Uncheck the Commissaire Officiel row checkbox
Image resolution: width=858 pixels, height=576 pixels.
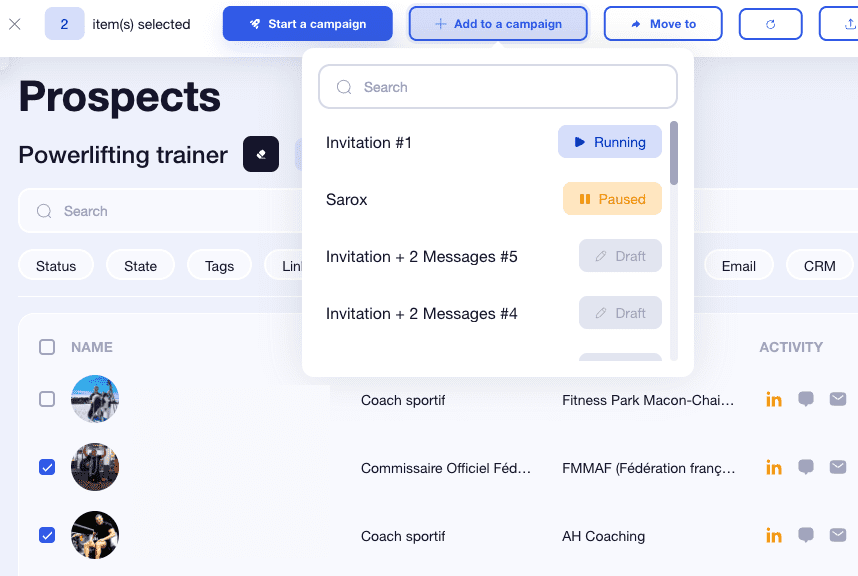pos(47,467)
